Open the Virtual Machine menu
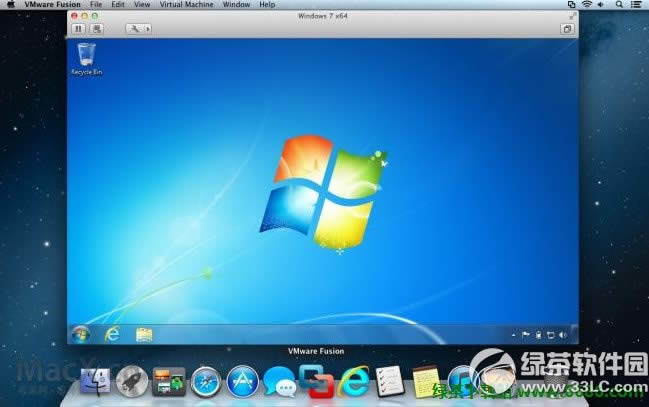The width and height of the screenshot is (649, 407). 187,5
